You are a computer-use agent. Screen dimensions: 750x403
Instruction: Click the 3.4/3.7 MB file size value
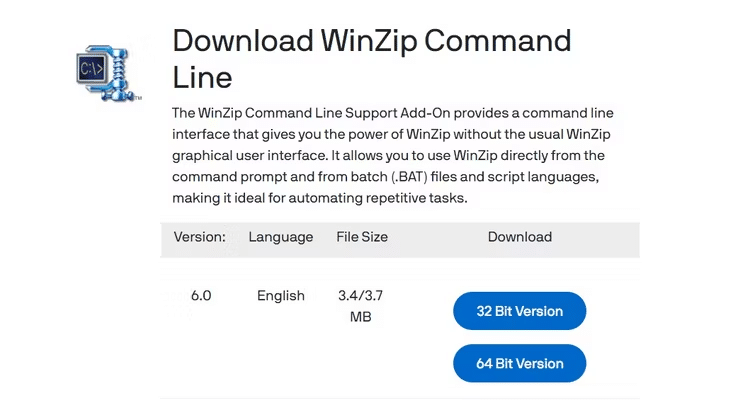coord(361,306)
